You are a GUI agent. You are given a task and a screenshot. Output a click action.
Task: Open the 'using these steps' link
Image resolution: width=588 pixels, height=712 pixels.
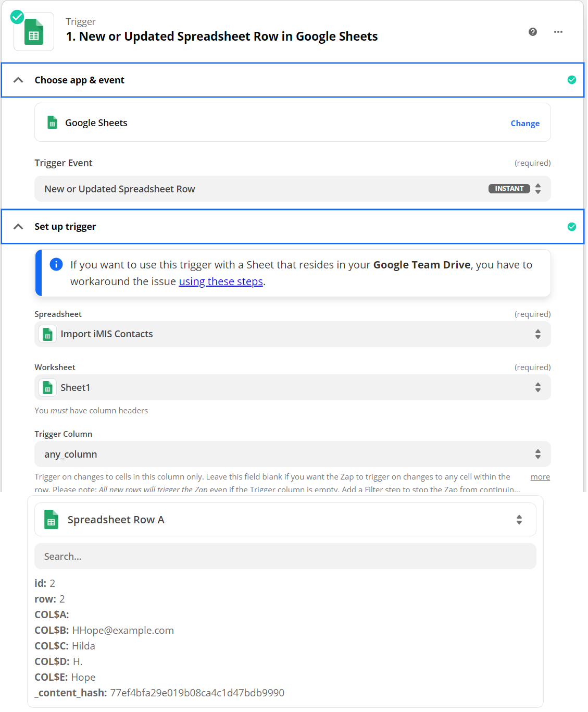(x=221, y=281)
